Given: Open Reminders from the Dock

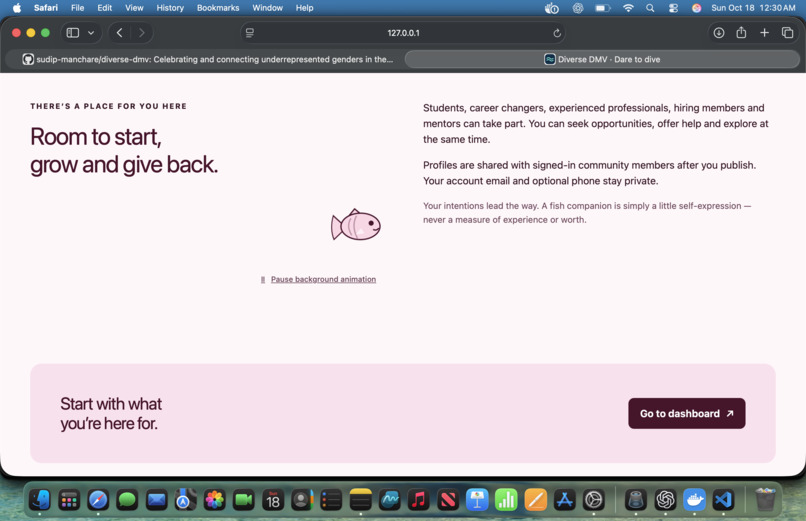Looking at the screenshot, I should (331, 499).
